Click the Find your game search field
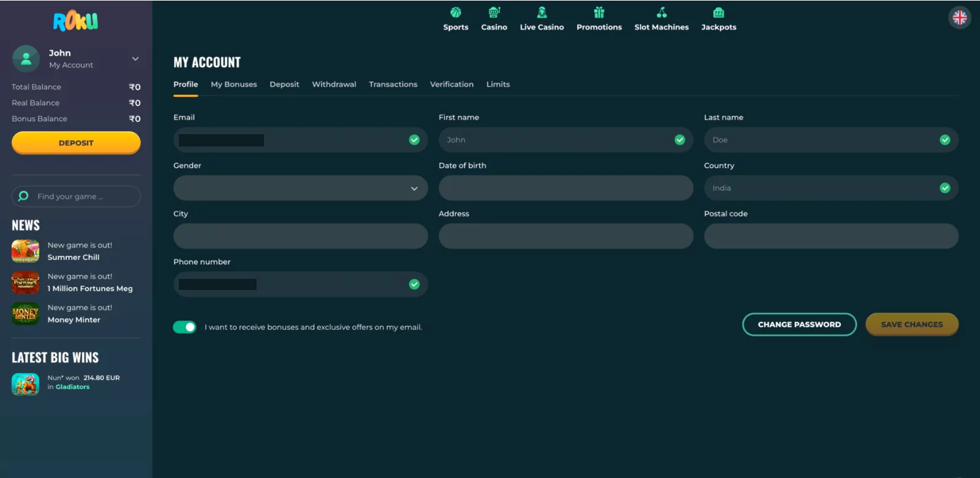Viewport: 980px width, 478px height. point(76,196)
